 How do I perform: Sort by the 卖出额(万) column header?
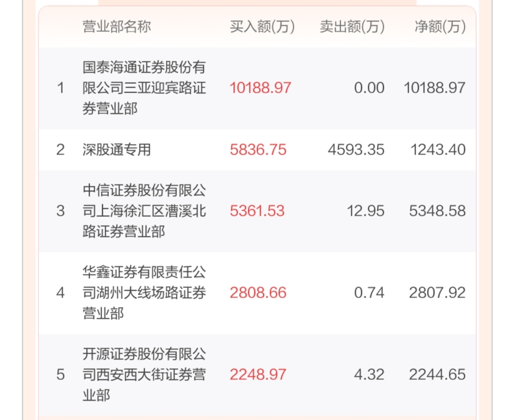tap(352, 26)
